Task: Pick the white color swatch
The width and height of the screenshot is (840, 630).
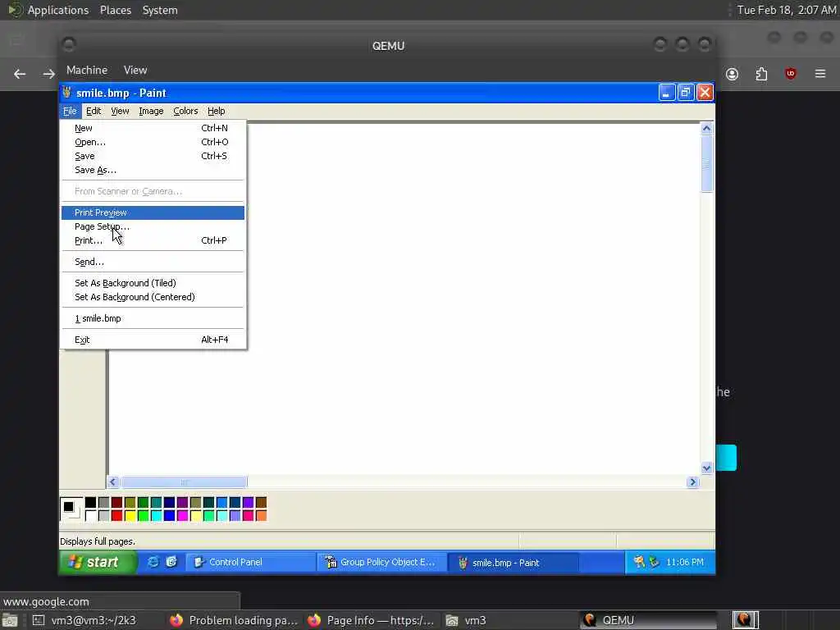Action: coord(90,516)
